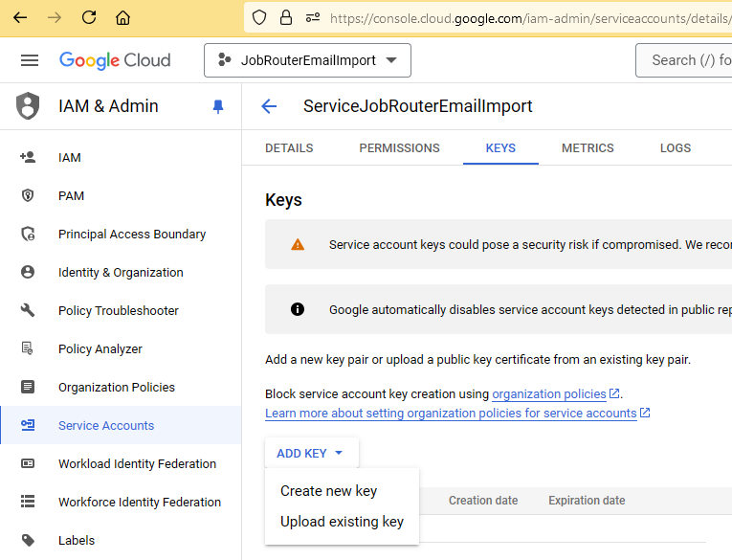This screenshot has width=732, height=560.
Task: Click the Identity & Organization person icon
Action: click(x=28, y=272)
